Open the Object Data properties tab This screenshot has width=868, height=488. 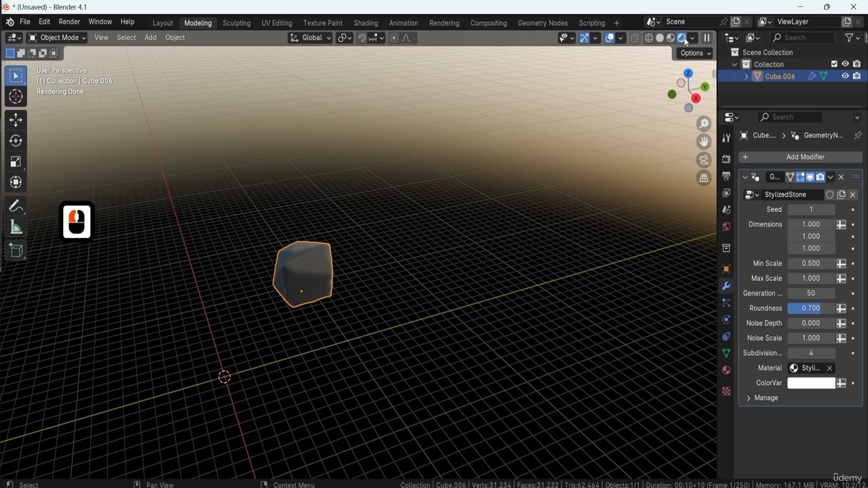726,353
